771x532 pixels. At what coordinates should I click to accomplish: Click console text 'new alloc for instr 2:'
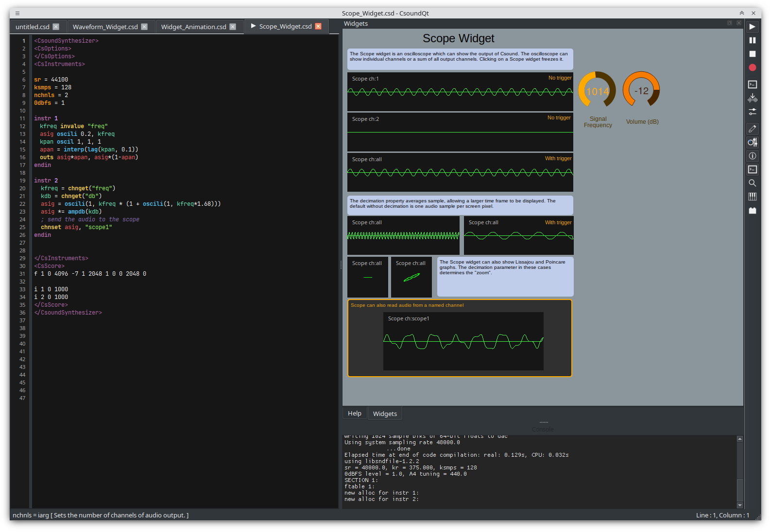click(x=381, y=499)
